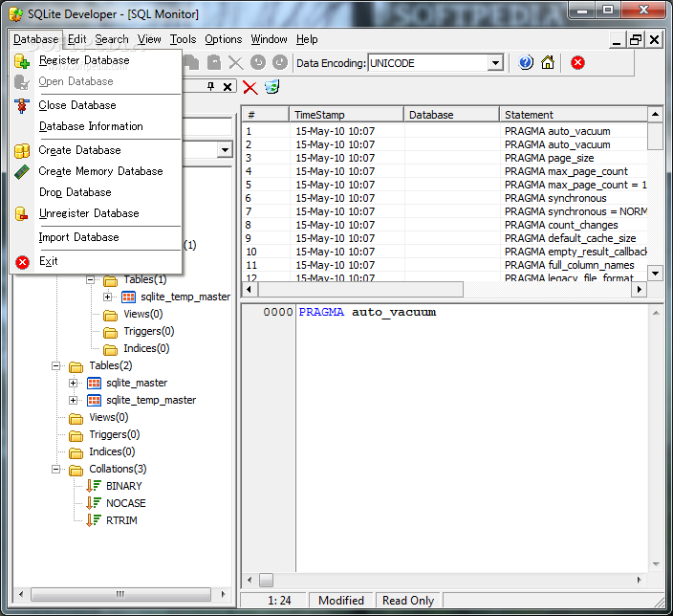Select Drop Database menu entry
Image resolution: width=673 pixels, height=616 pixels.
click(96, 192)
